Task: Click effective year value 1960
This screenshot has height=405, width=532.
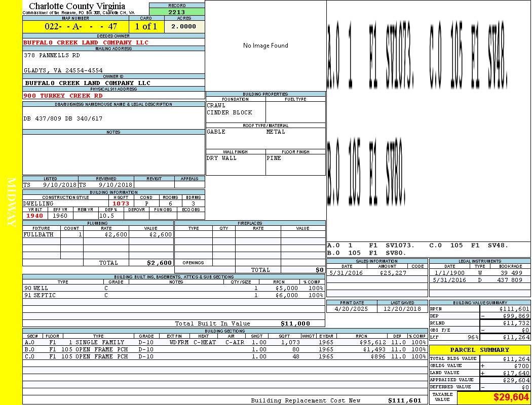Action: pyautogui.click(x=60, y=216)
